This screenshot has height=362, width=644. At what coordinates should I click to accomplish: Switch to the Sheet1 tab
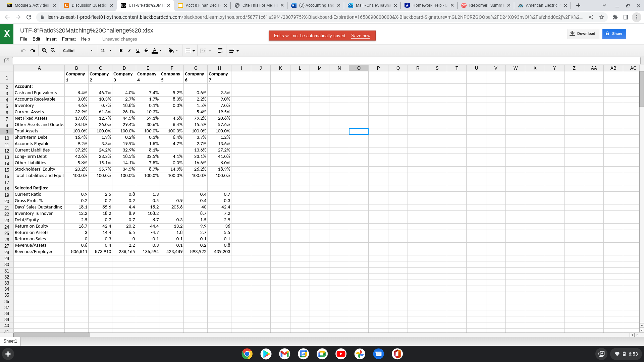pyautogui.click(x=10, y=341)
